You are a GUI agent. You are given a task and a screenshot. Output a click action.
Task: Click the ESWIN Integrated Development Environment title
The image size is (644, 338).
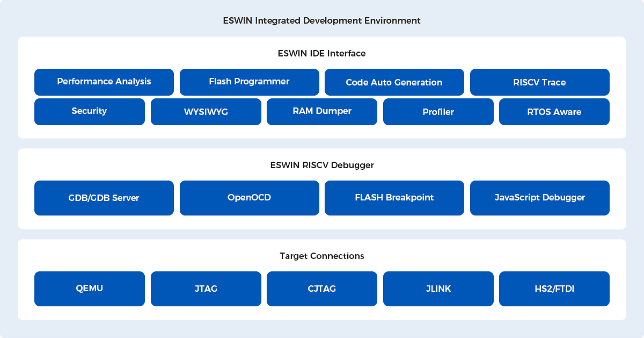click(322, 21)
